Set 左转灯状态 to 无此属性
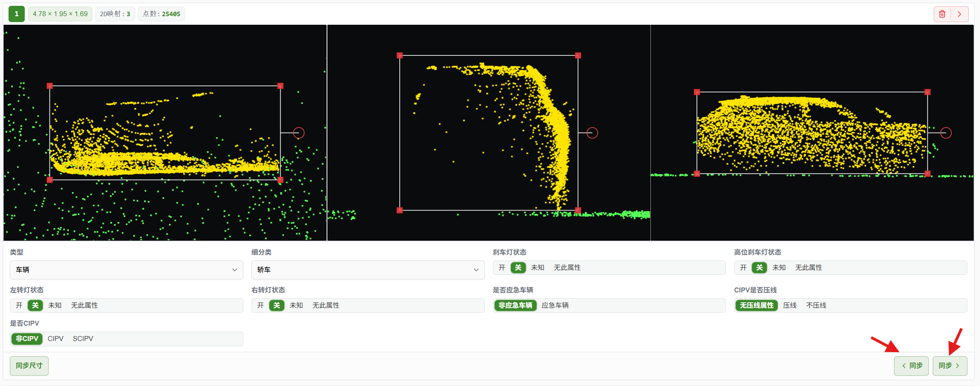 click(85, 305)
